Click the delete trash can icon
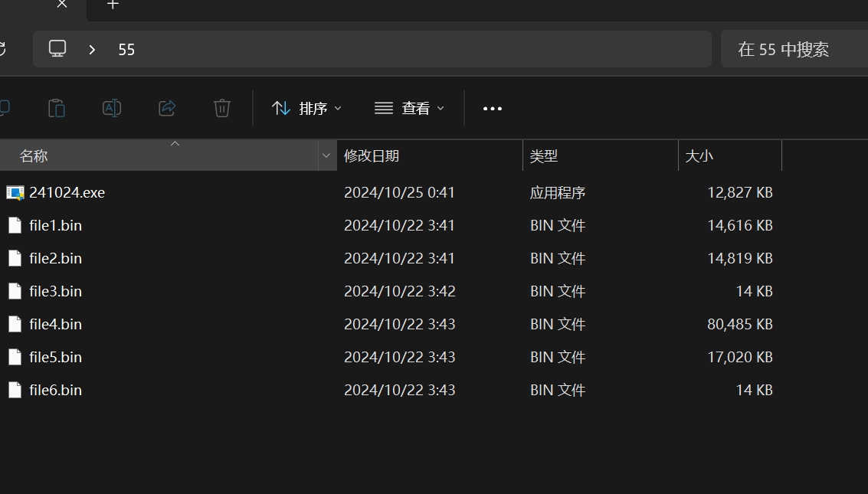Viewport: 868px width, 494px height. 222,108
